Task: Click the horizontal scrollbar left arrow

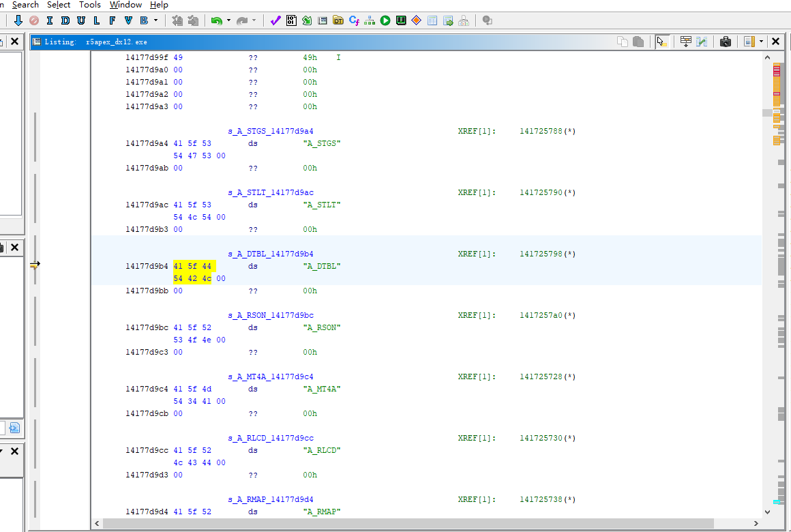Action: click(98, 523)
